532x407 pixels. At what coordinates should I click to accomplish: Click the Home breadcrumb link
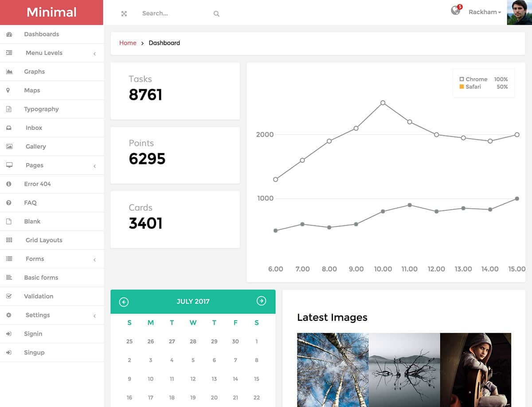point(128,43)
